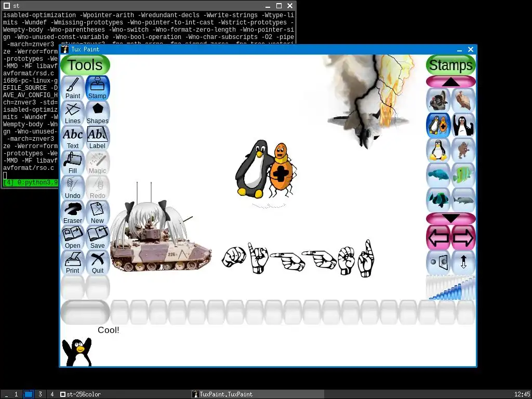This screenshot has height=399, width=532.
Task: Select the Eraser tool
Action: point(73,212)
